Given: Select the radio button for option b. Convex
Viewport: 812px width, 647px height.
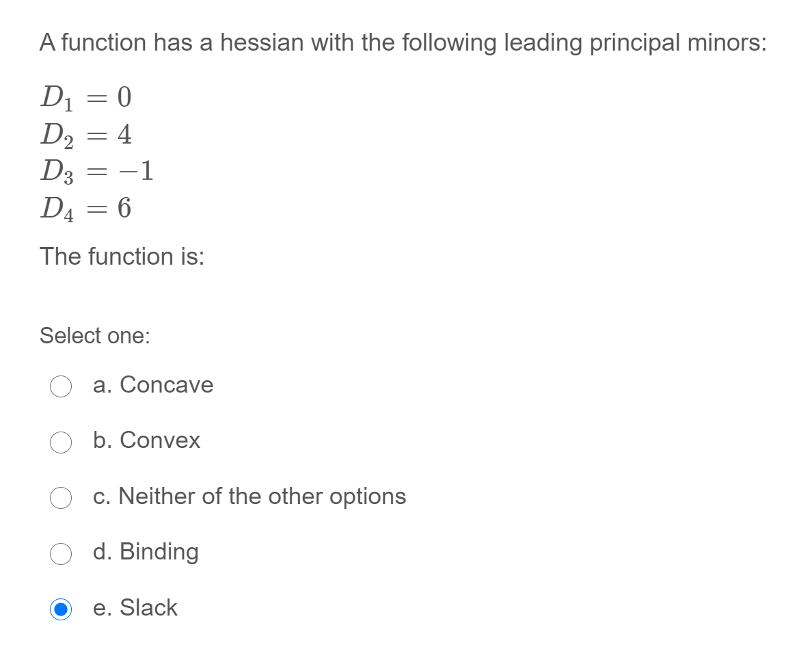Looking at the screenshot, I should (x=61, y=443).
